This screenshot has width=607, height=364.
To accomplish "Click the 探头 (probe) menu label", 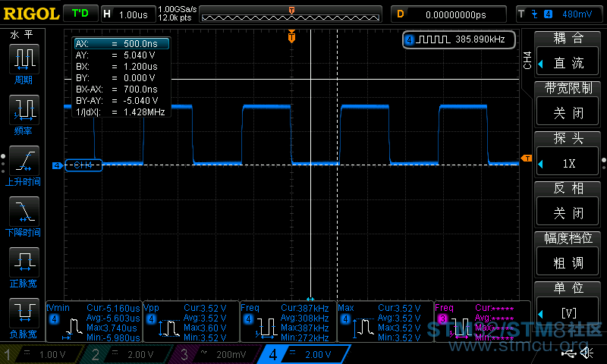I will click(568, 138).
